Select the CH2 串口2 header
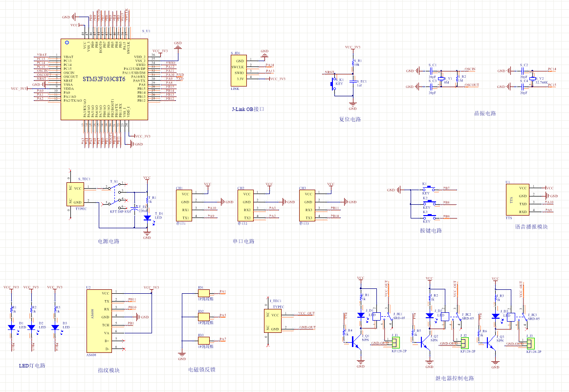The height and width of the screenshot is (392, 569). [245, 205]
